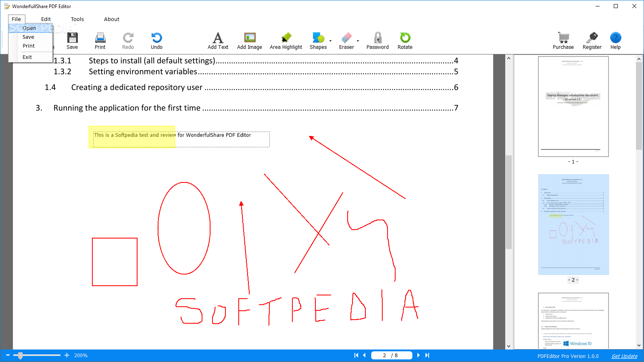This screenshot has height=362, width=644.
Task: Open the Purchase cart icon
Action: (563, 41)
